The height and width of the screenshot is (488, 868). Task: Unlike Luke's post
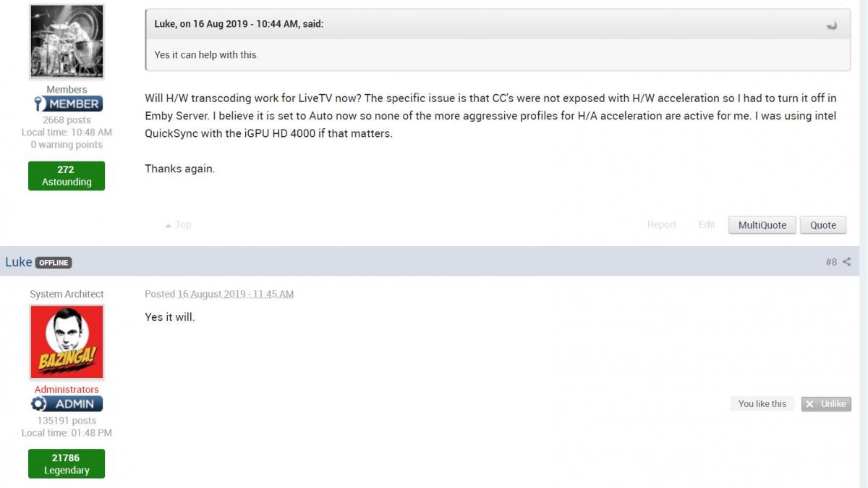[x=826, y=404]
